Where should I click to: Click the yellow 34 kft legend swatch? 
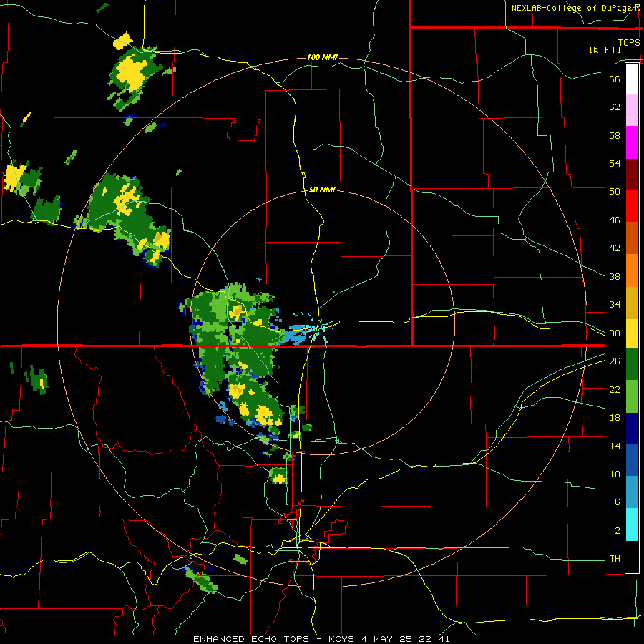click(x=632, y=333)
